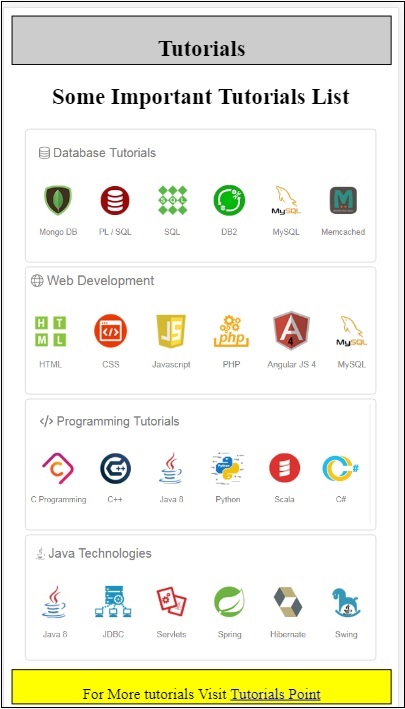
Task: Click the Tutorials header banner title
Action: coord(202,48)
